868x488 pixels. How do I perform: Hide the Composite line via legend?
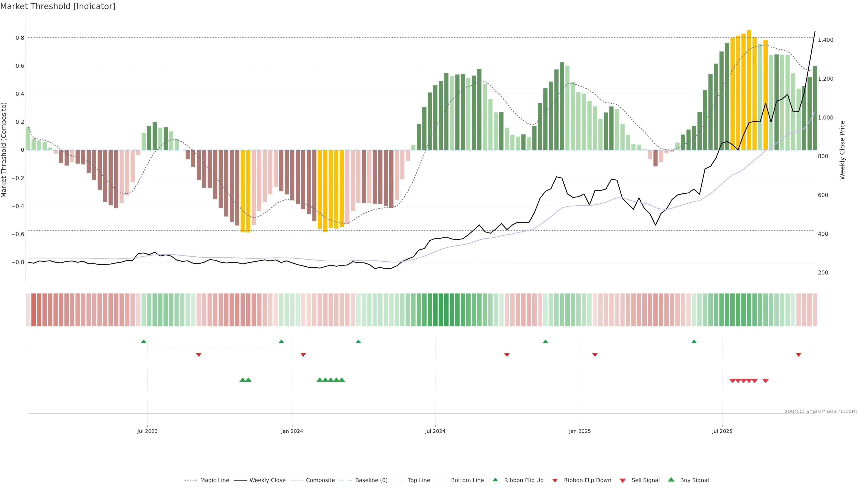[320, 480]
